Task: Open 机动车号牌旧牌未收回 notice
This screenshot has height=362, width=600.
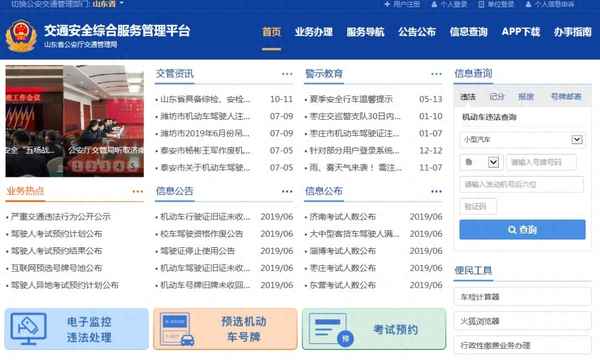Action: click(x=205, y=285)
